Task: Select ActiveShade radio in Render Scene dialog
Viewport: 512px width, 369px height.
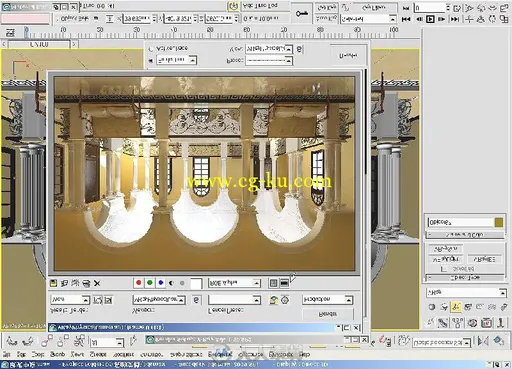Action: [x=151, y=49]
